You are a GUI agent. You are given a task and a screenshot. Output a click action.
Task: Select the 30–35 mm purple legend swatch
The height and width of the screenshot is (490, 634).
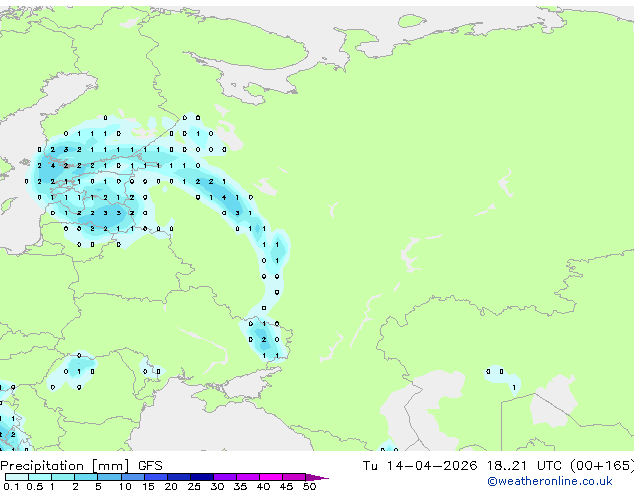pyautogui.click(x=225, y=477)
